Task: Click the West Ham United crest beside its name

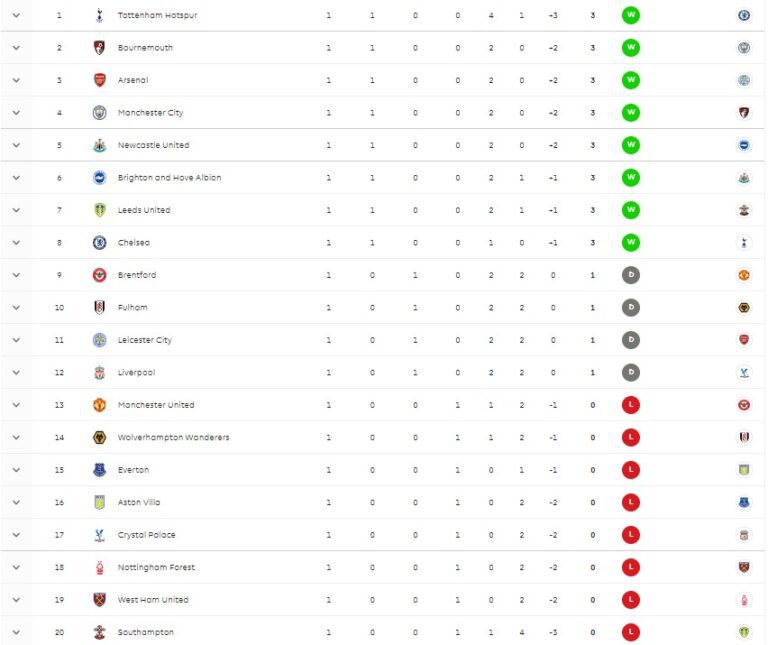Action: click(99, 600)
